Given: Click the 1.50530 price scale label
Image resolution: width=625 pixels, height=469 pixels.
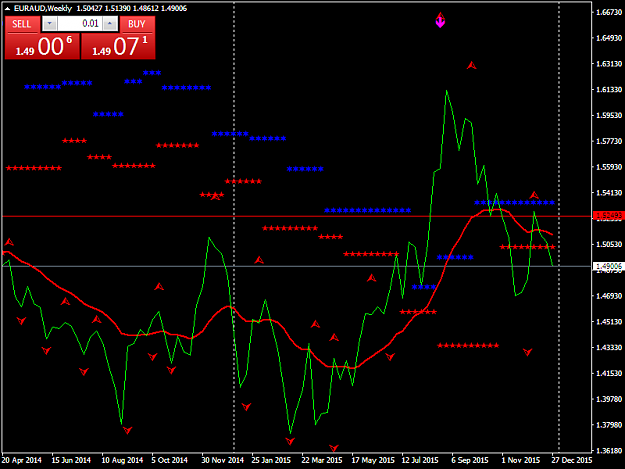Looking at the screenshot, I should pos(609,244).
